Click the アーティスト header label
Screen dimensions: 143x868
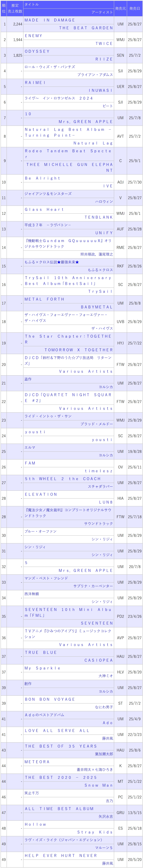102,12
